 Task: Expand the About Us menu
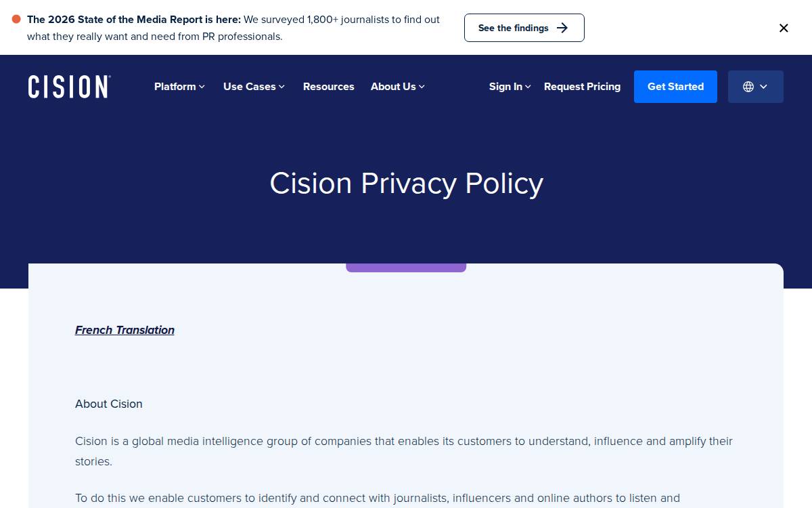click(x=397, y=87)
